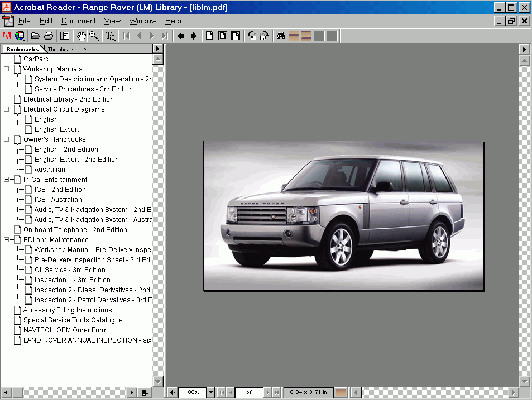Open the Bookmarks palette menu arrow
Screen dimensions: 532x400
[x=157, y=49]
